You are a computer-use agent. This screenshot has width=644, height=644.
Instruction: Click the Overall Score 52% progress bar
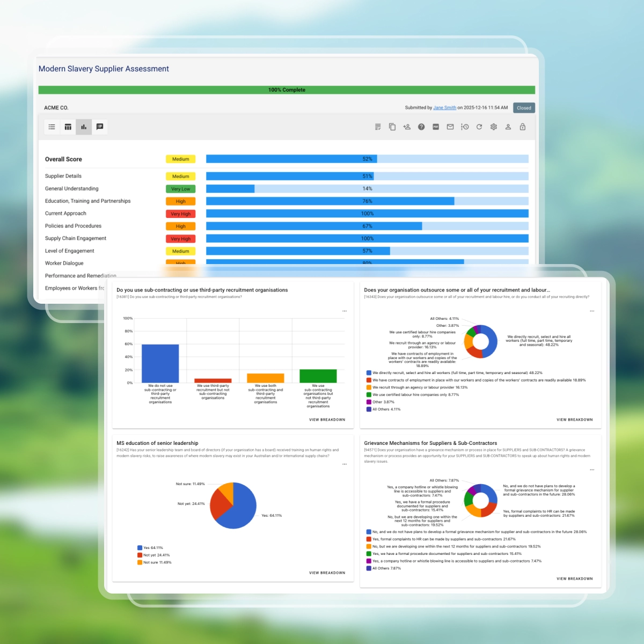click(367, 159)
